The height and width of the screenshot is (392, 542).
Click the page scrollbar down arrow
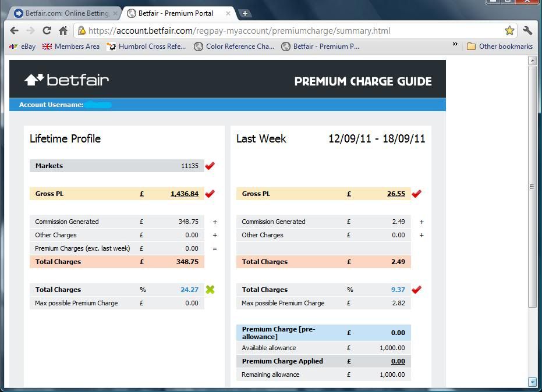pos(532,382)
